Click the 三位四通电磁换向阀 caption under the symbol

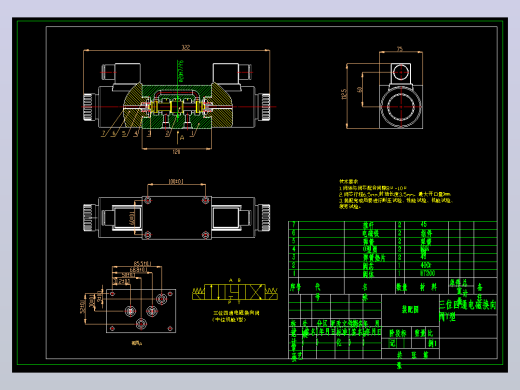coord(236,313)
